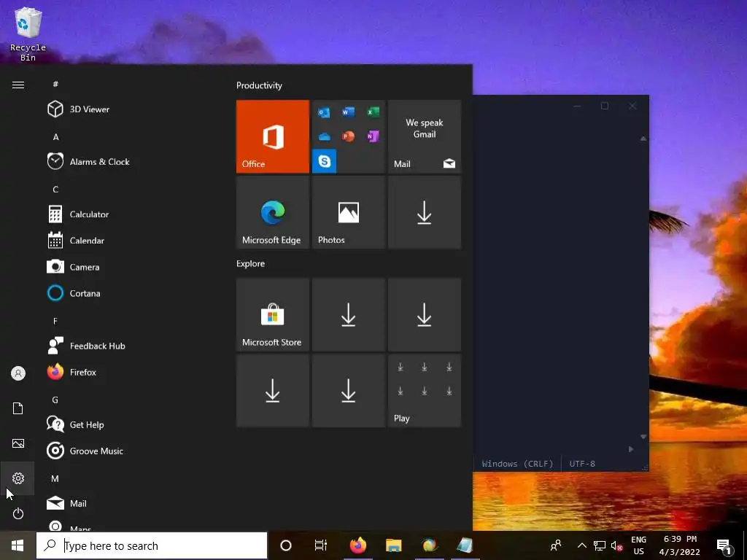The image size is (747, 560).
Task: Open the People icon in system tray
Action: (555, 545)
